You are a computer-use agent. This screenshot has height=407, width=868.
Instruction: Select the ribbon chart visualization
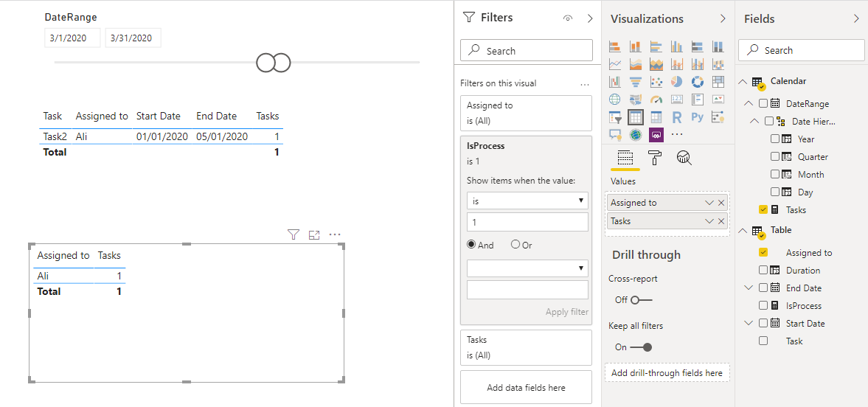pos(718,64)
